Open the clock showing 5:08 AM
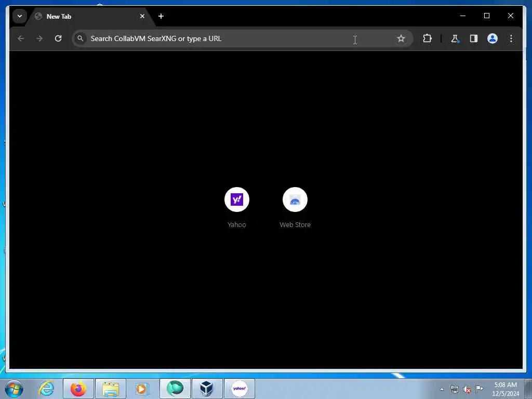 tap(506, 389)
